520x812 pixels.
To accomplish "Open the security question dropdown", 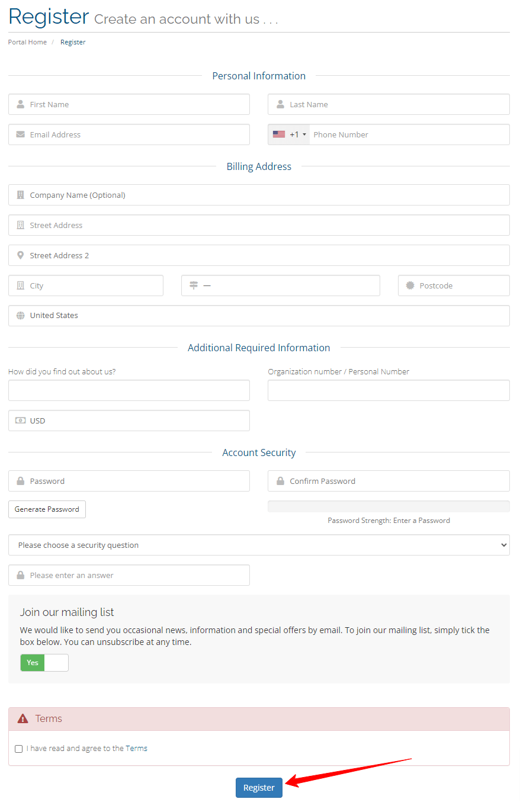I will point(259,545).
